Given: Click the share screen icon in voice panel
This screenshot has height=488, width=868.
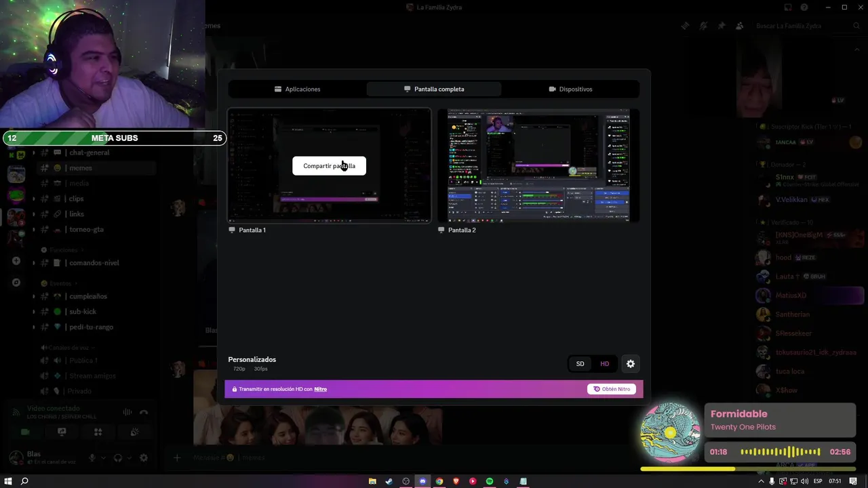Looking at the screenshot, I should pyautogui.click(x=62, y=432).
